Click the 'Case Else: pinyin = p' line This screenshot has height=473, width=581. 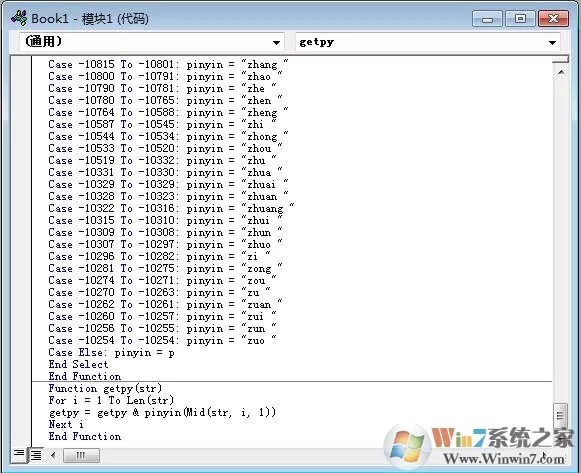[111, 352]
